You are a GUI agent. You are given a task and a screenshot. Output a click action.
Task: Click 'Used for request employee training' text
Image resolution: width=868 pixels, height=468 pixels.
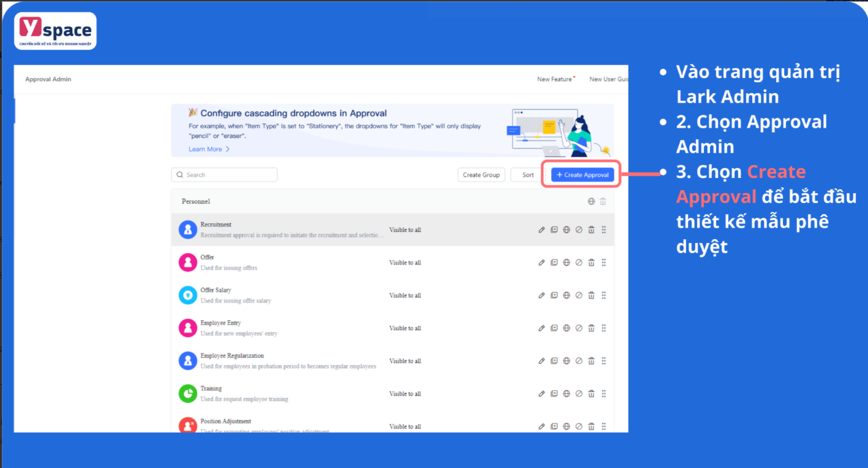point(244,399)
